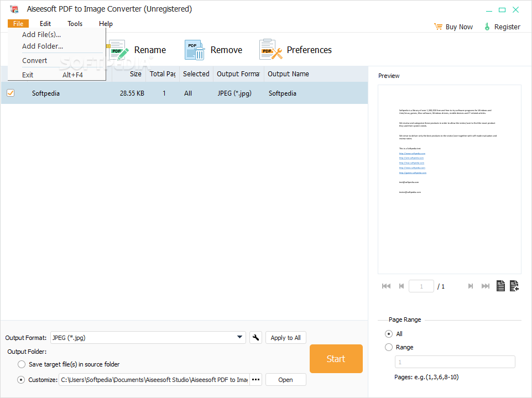The height and width of the screenshot is (398, 532).
Task: Click the 28.55 KB size cell
Action: [x=132, y=93]
